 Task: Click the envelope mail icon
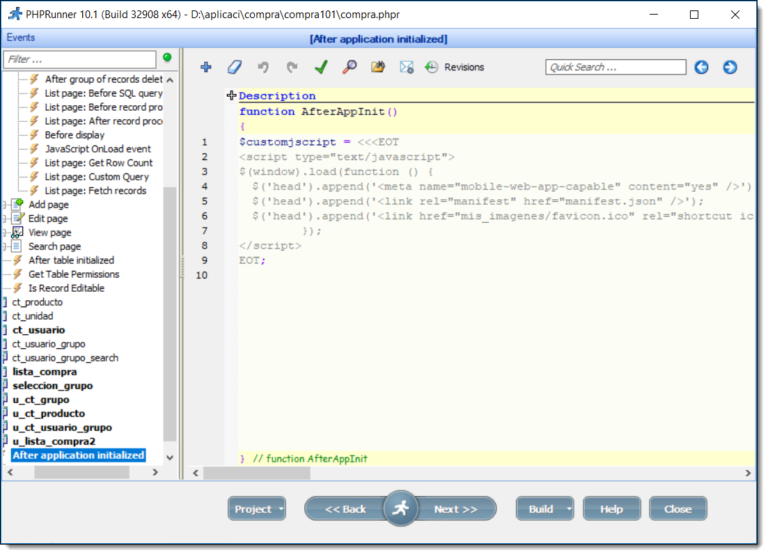407,67
